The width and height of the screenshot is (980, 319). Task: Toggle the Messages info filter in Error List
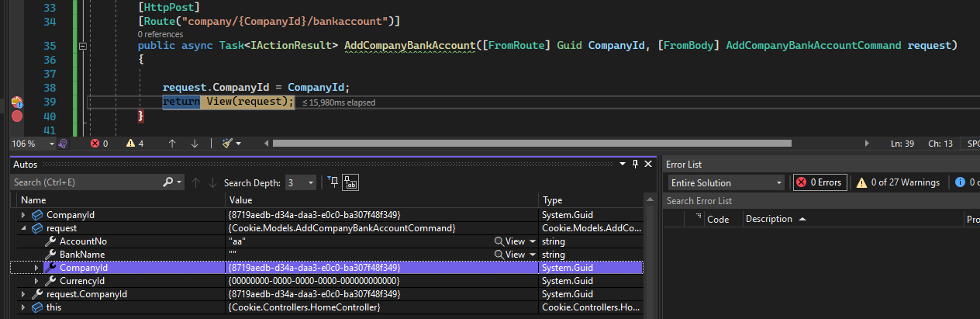click(966, 182)
